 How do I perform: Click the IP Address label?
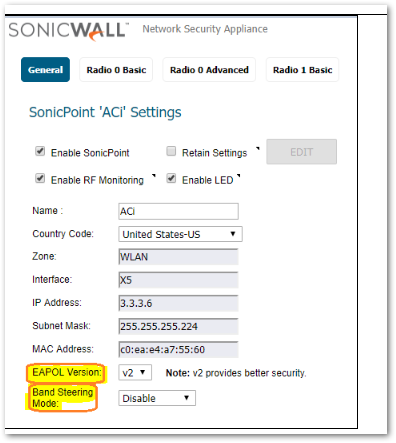tap(57, 303)
